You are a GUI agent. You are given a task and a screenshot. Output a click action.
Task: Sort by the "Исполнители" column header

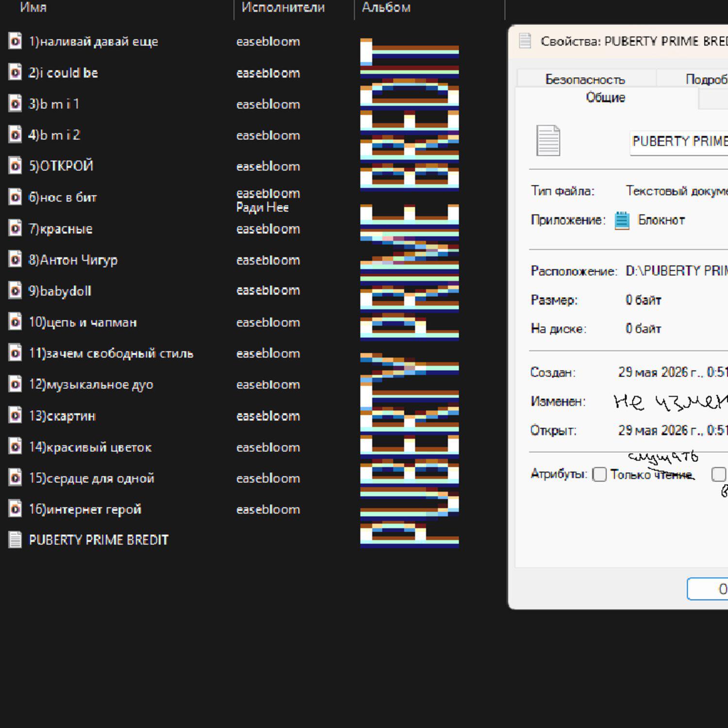[x=283, y=7]
